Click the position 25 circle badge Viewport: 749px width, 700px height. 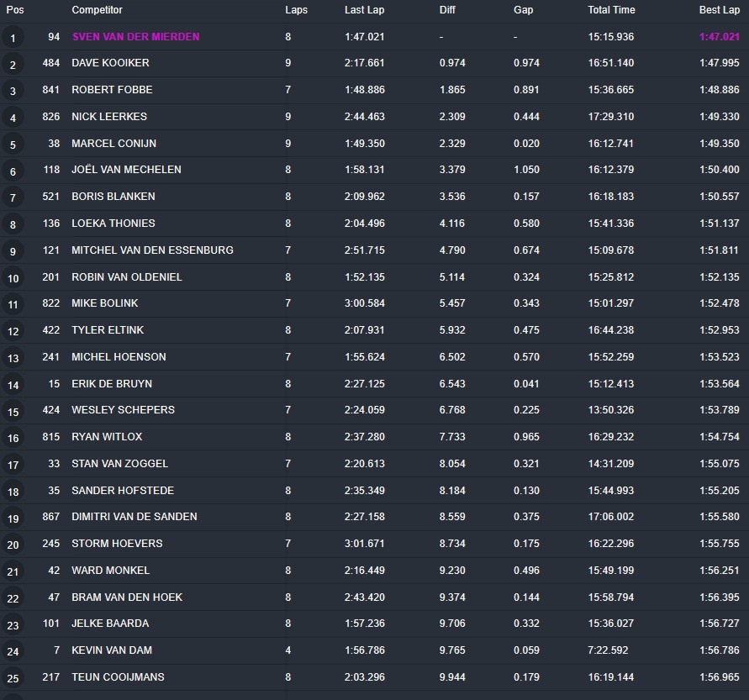click(13, 678)
